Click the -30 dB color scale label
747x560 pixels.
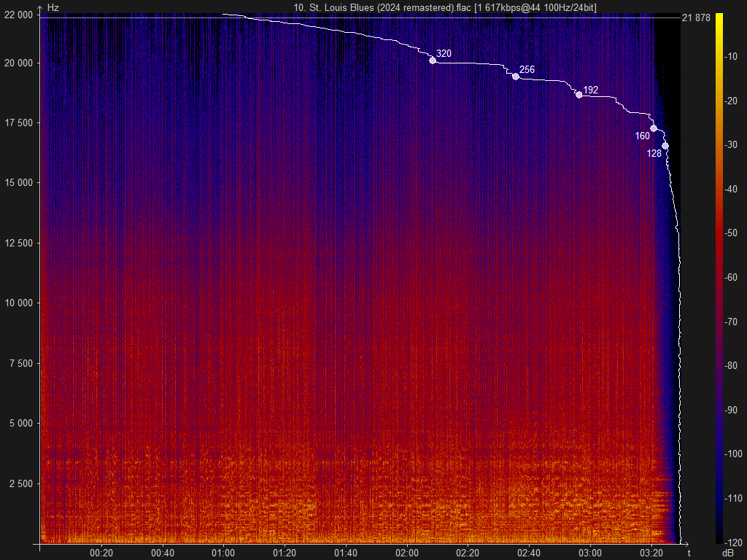point(731,145)
